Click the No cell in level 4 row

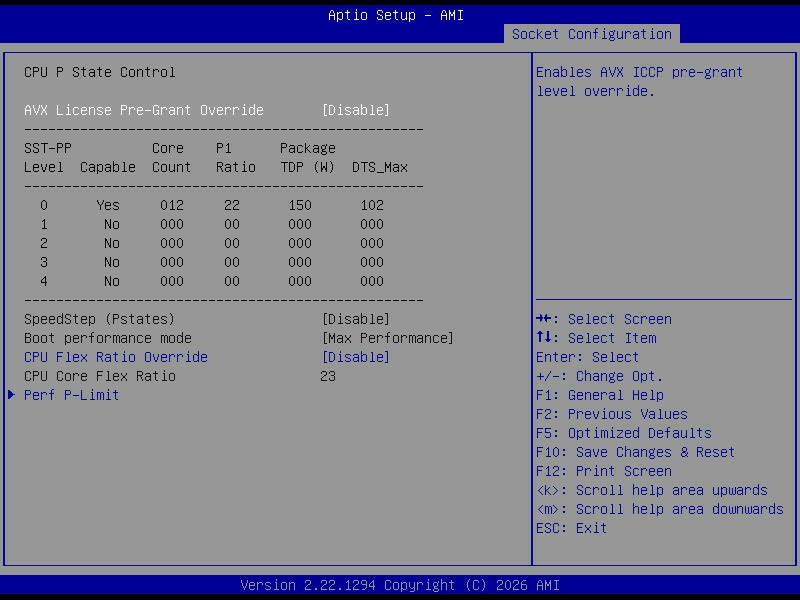point(112,281)
